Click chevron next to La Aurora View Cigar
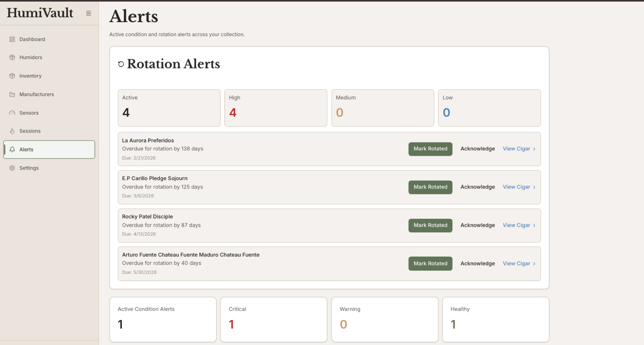644x345 pixels. coord(534,149)
